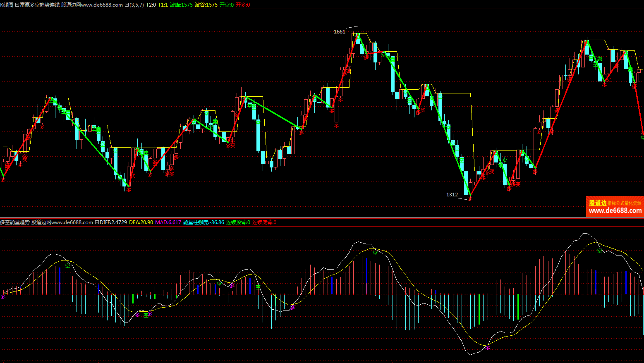Open the (3,5,7) parameter settings
Image resolution: width=644 pixels, height=363 pixels.
[136, 5]
